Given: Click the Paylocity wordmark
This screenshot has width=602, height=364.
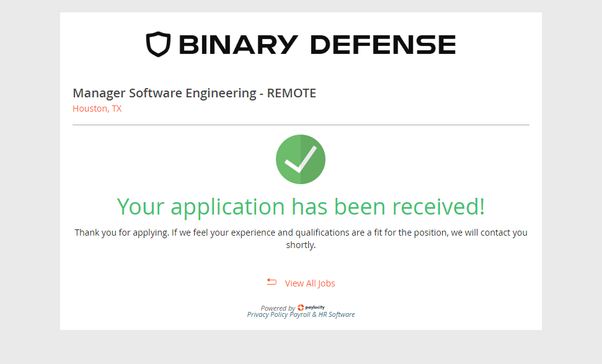Looking at the screenshot, I should click(316, 307).
